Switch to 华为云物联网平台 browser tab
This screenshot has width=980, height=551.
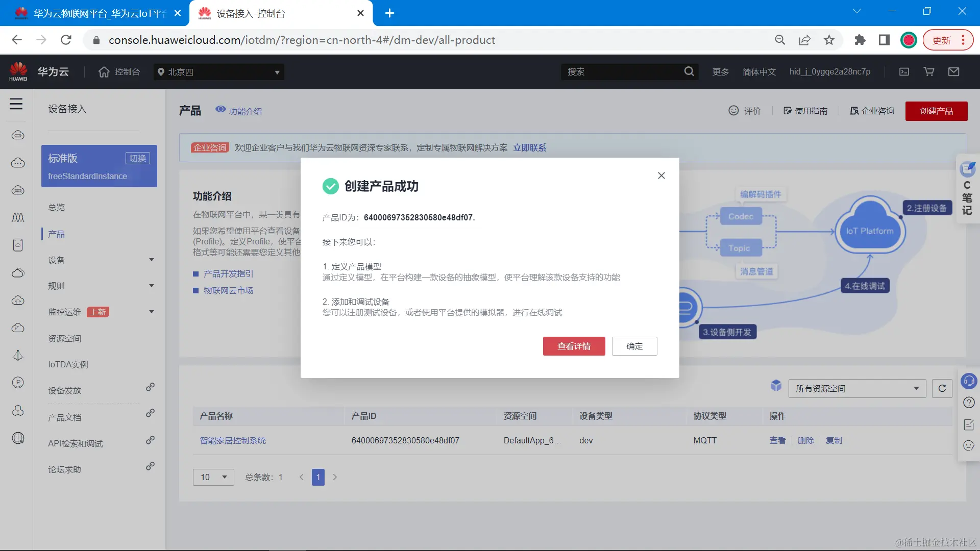coord(95,13)
